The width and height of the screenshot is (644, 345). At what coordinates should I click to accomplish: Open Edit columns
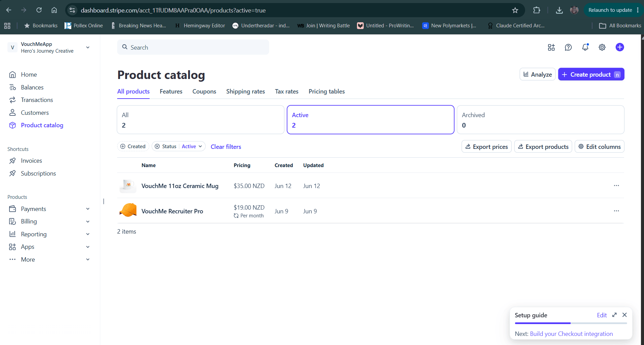pos(599,147)
